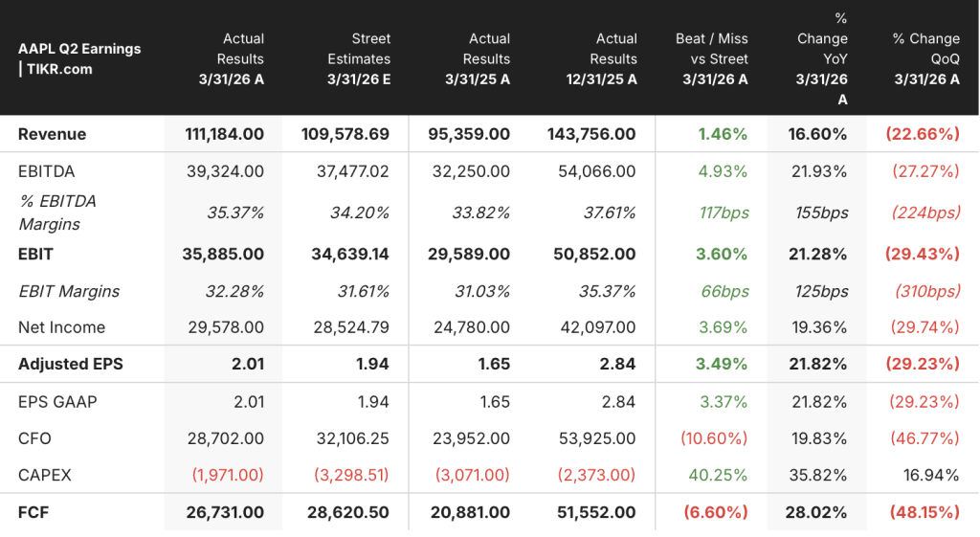Click the Actual Results 12/31/25 A header

tap(601, 58)
